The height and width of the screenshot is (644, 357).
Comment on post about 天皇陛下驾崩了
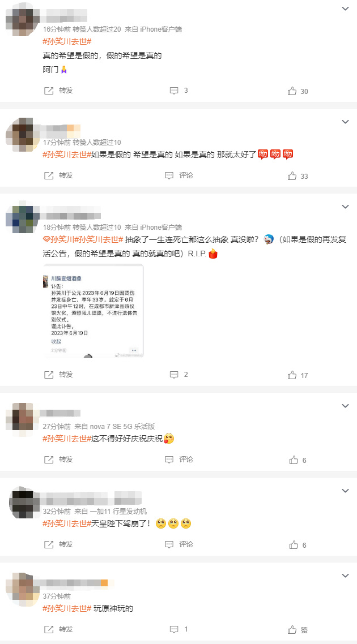pos(179,544)
